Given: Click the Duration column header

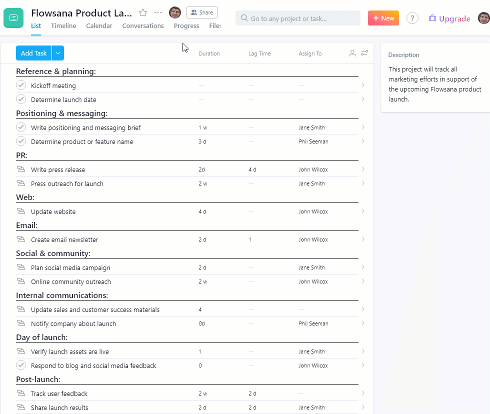Looking at the screenshot, I should pyautogui.click(x=209, y=53).
